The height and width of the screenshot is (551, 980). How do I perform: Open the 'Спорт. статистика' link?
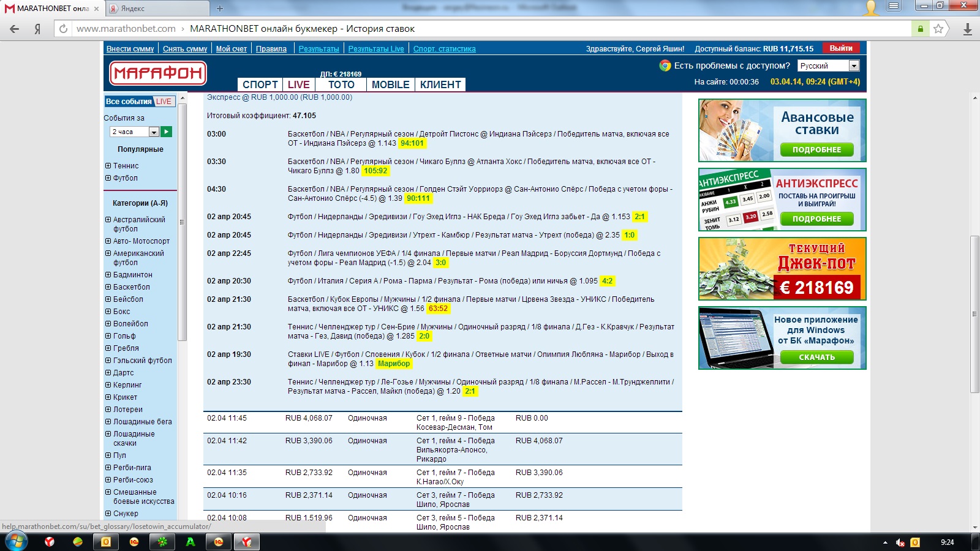pos(445,49)
